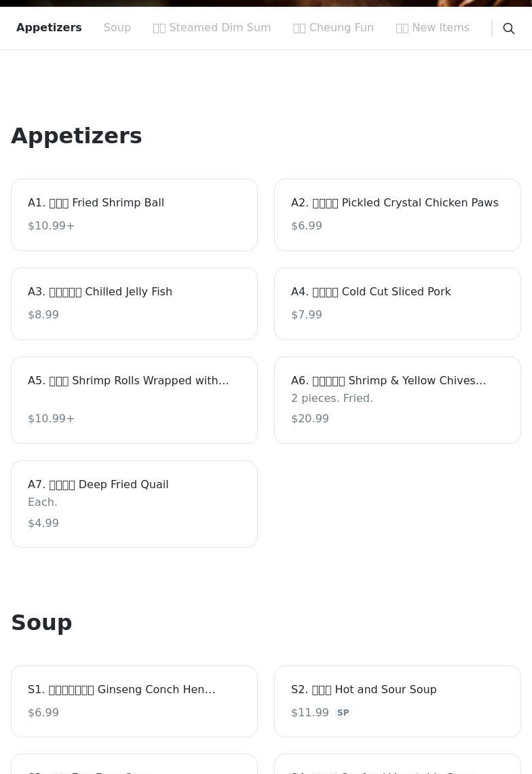Select the Cheung Fun category tab
The width and height of the screenshot is (532, 774).
point(333,28)
